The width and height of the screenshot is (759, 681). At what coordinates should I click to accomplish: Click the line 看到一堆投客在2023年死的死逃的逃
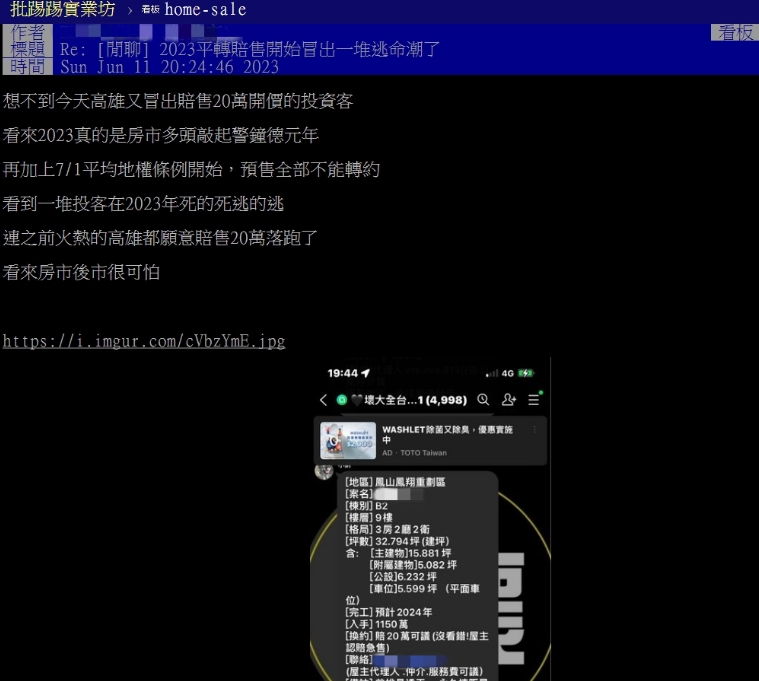tap(143, 204)
